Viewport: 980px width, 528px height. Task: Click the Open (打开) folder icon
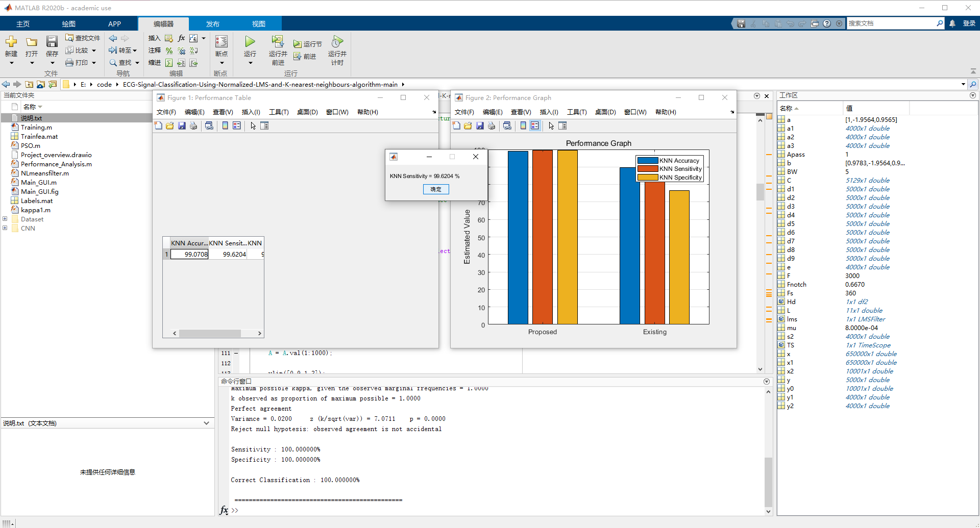pyautogui.click(x=32, y=42)
